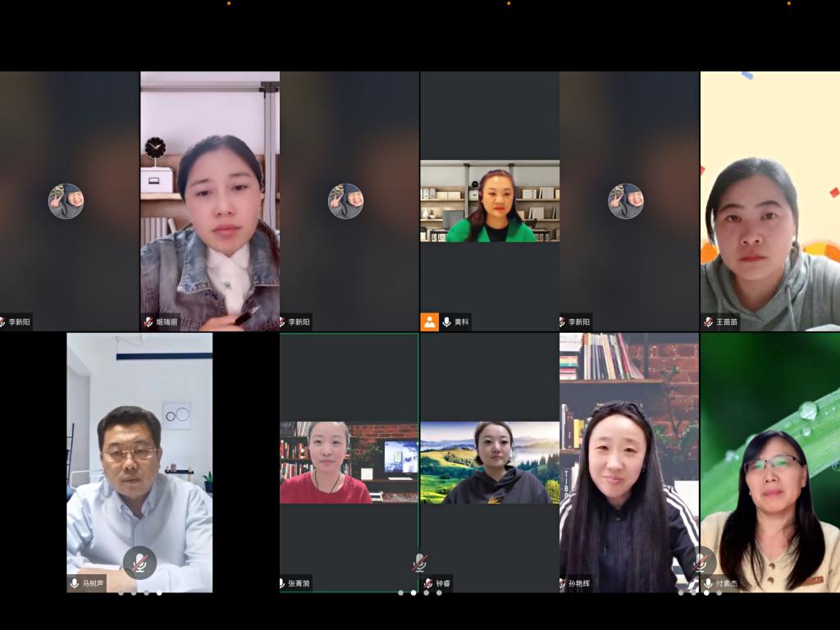Toggle the round mute button near 付素杰's tile
Screen dimensions: 840x630
701,563
